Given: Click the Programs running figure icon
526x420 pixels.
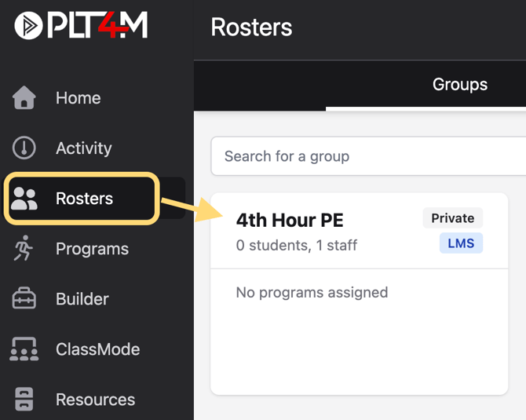Looking at the screenshot, I should (x=23, y=248).
